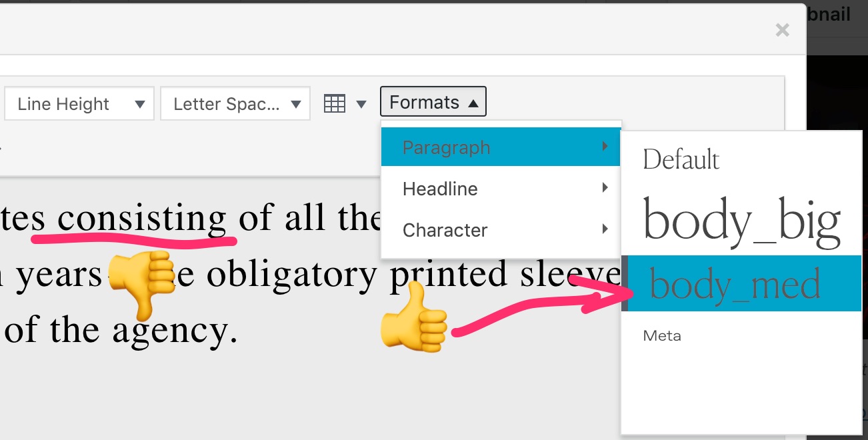Open the Character formats entry
Viewport: 868px width, 440px height.
tap(445, 230)
